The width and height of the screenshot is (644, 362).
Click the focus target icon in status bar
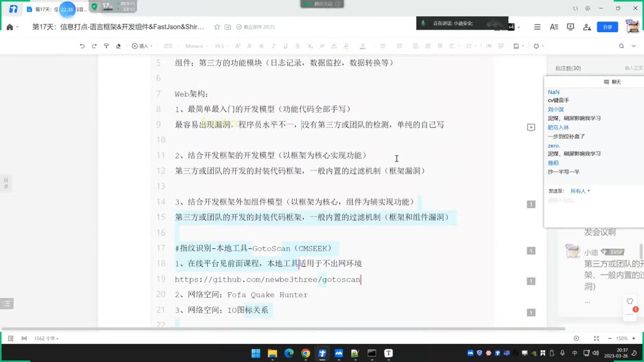click(x=576, y=339)
